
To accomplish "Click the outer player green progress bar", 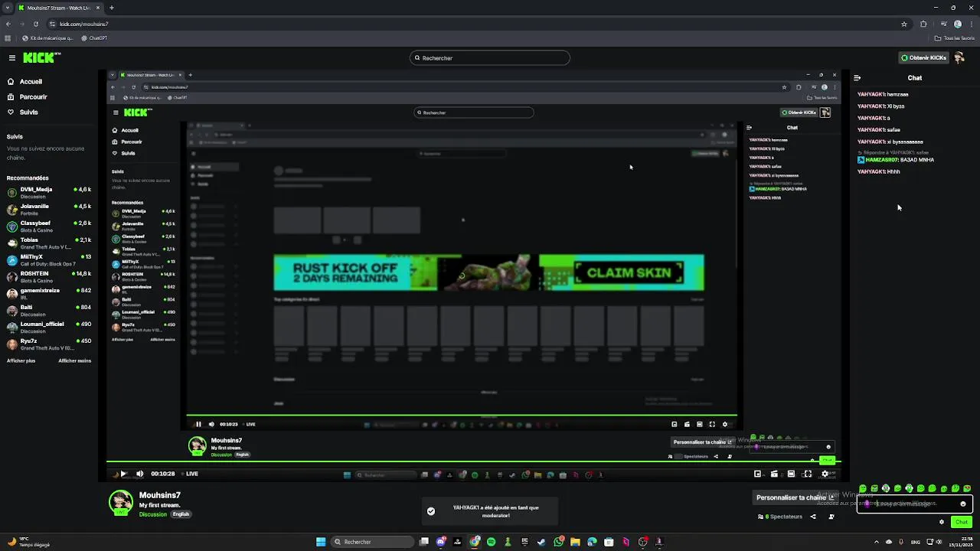I will click(x=473, y=462).
